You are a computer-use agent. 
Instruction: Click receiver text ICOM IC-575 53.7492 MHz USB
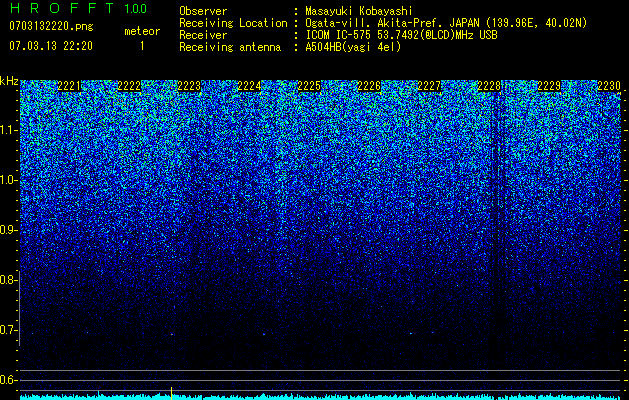point(402,35)
